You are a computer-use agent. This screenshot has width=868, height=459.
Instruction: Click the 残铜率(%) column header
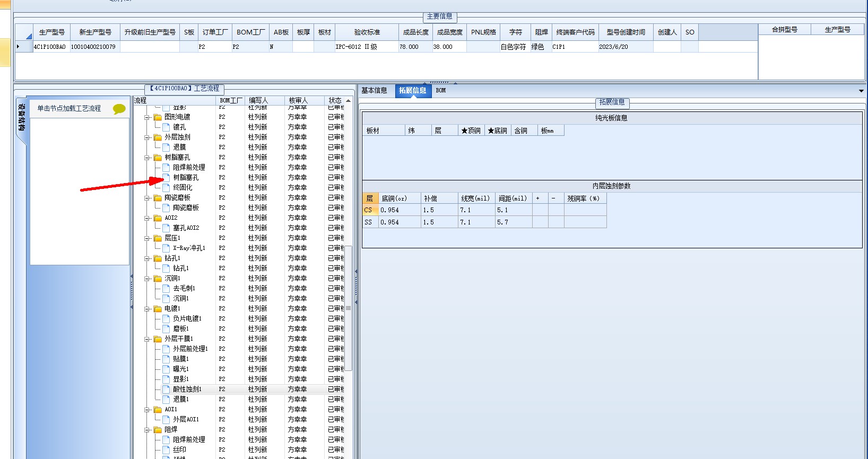point(585,198)
